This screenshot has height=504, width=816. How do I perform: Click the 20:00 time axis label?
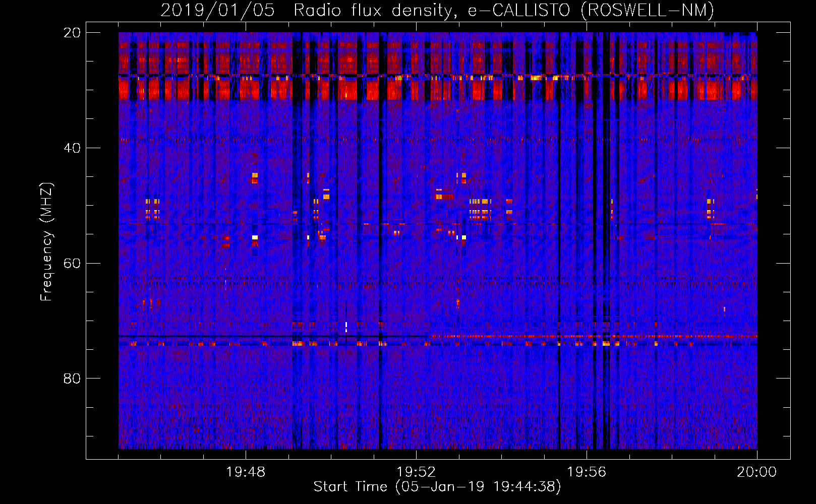(757, 472)
